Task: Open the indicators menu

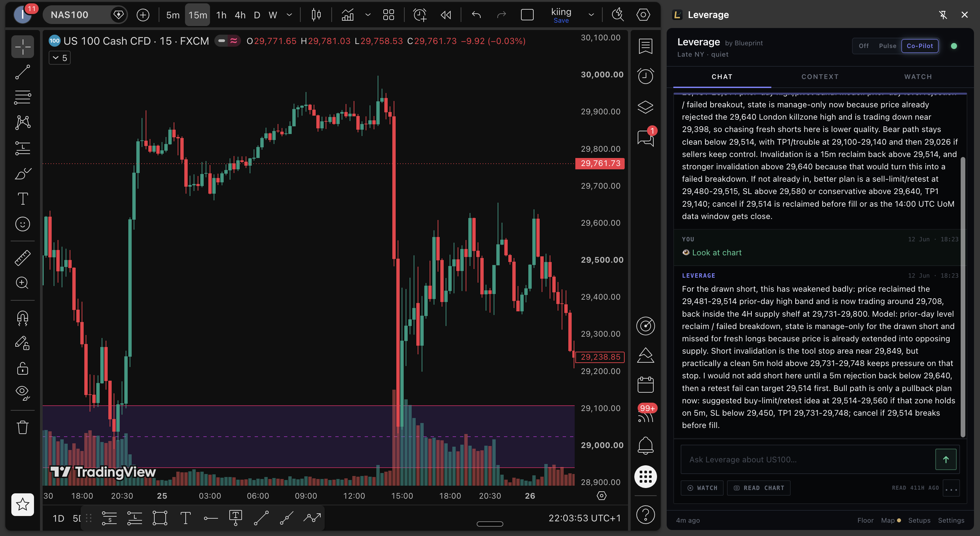Action: coord(348,15)
